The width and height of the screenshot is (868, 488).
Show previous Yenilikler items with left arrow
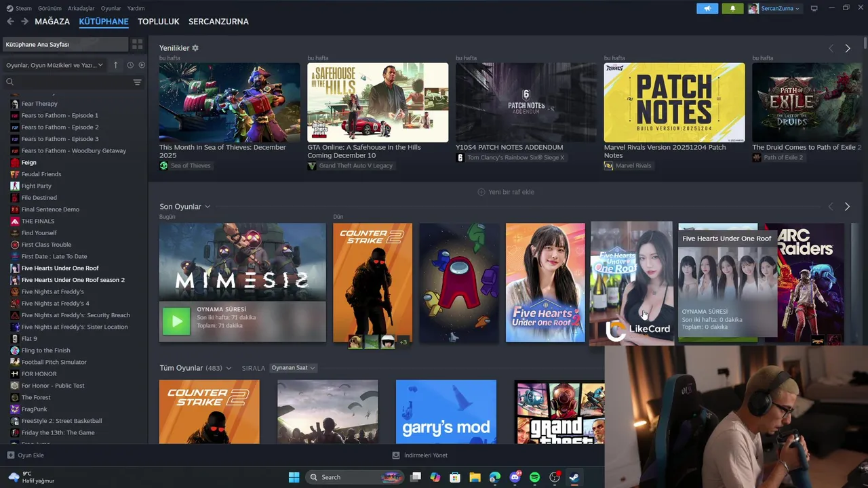(x=831, y=48)
